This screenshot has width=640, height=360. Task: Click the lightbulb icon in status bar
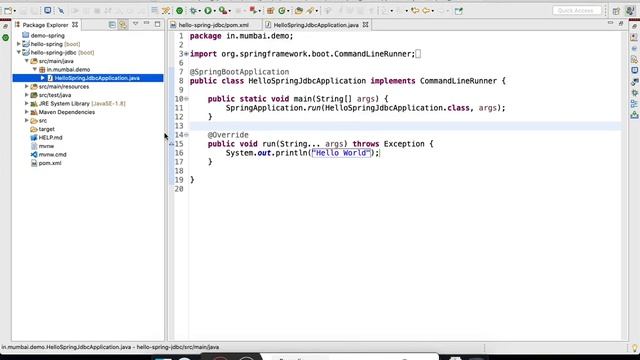tap(635, 348)
